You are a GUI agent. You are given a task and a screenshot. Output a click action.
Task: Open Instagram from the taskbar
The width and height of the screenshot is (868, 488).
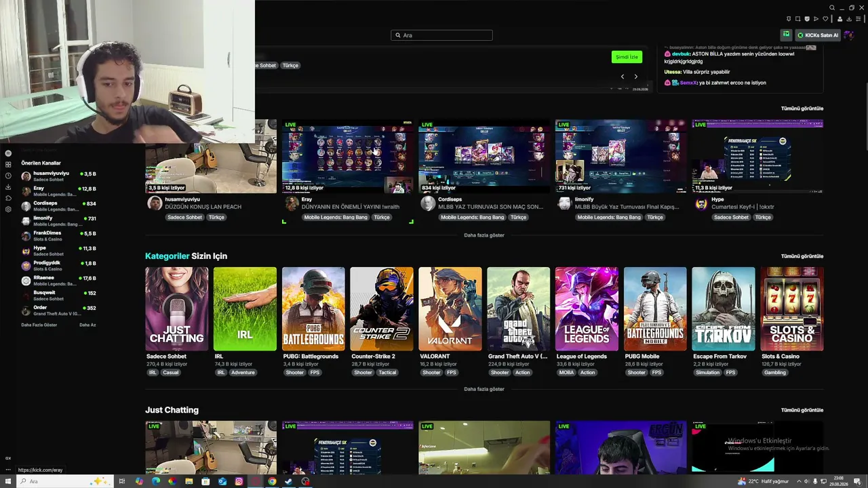coord(239,481)
